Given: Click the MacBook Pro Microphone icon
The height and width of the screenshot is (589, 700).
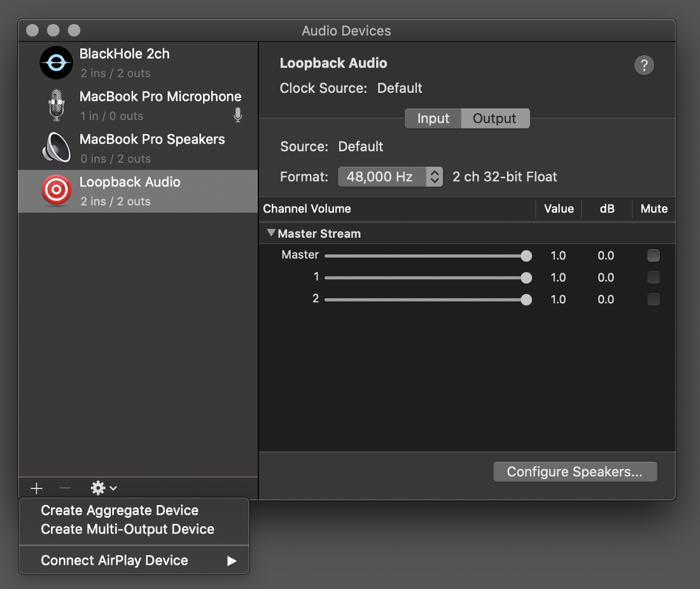Looking at the screenshot, I should tap(56, 106).
